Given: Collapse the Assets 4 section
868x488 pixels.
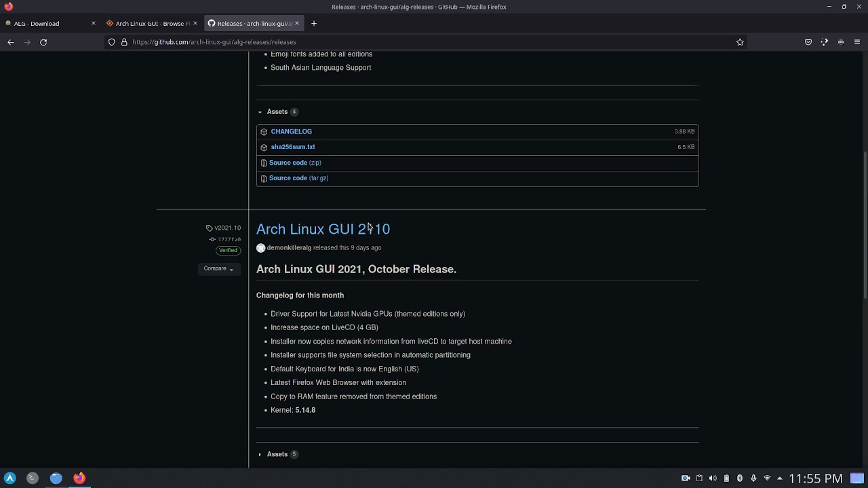Looking at the screenshot, I should [x=277, y=112].
